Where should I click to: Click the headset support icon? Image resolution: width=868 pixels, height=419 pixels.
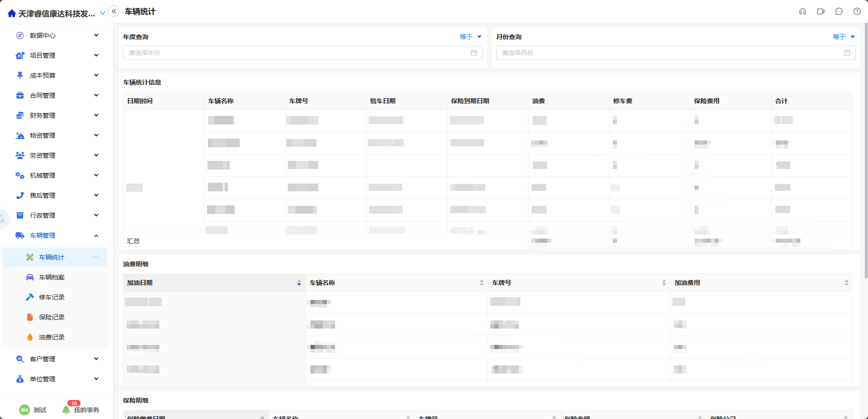[802, 12]
